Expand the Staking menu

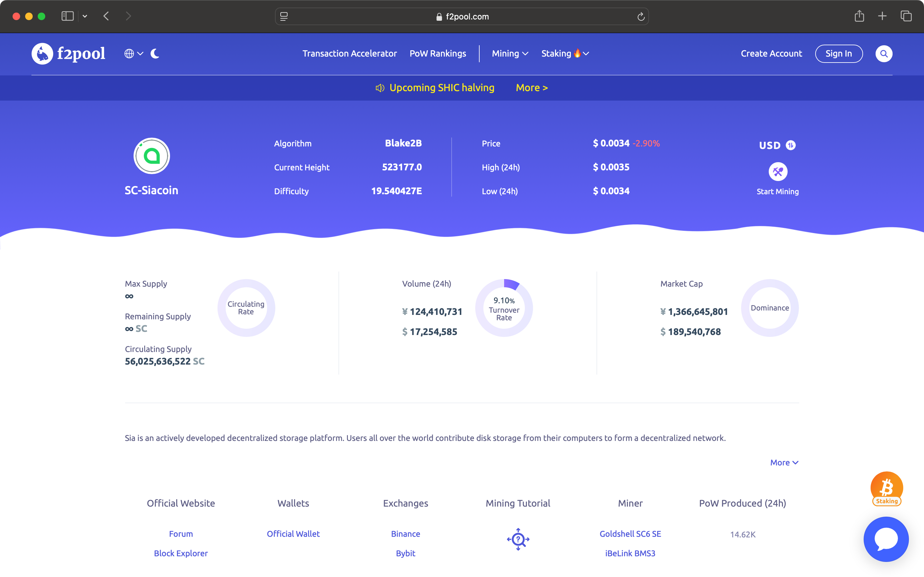(x=565, y=53)
